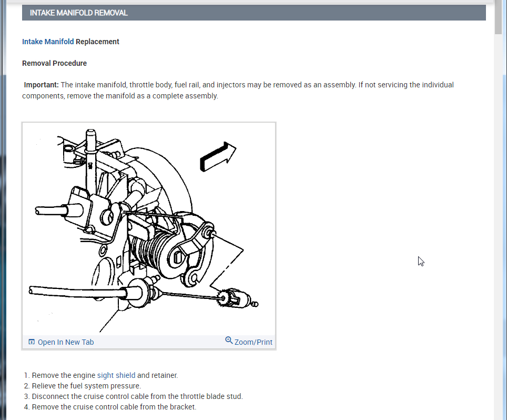Select the 'Removal Procedure' heading text

pos(54,63)
